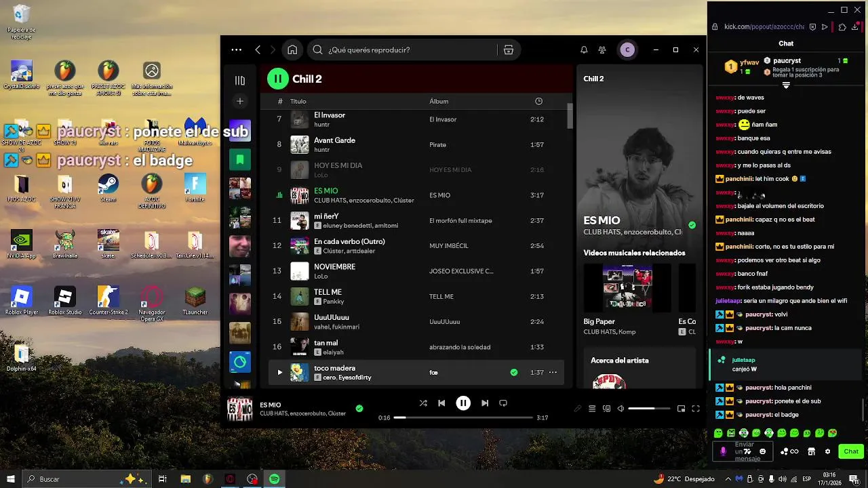
Task: Toggle repeat mode
Action: [x=503, y=403]
